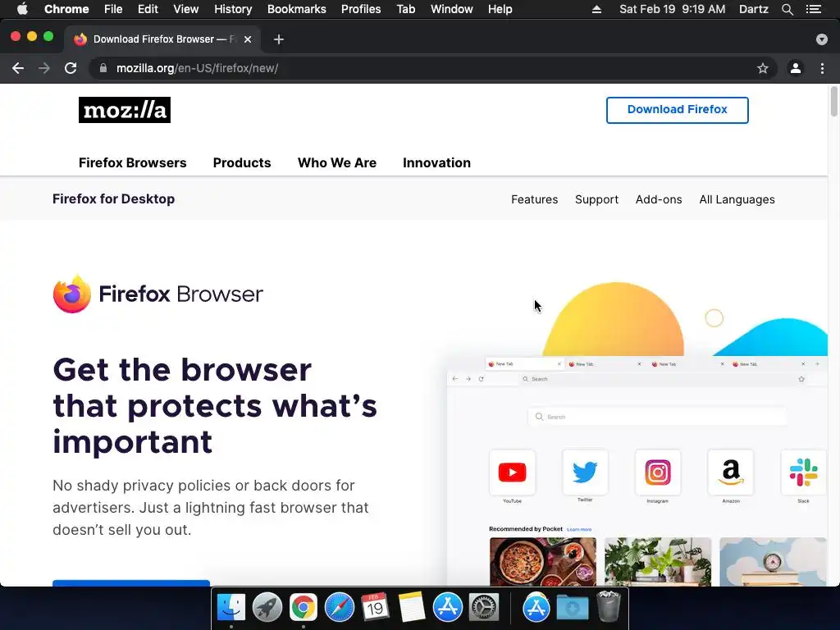The width and height of the screenshot is (840, 630).
Task: Reload the page with the refresh icon
Action: 71,68
